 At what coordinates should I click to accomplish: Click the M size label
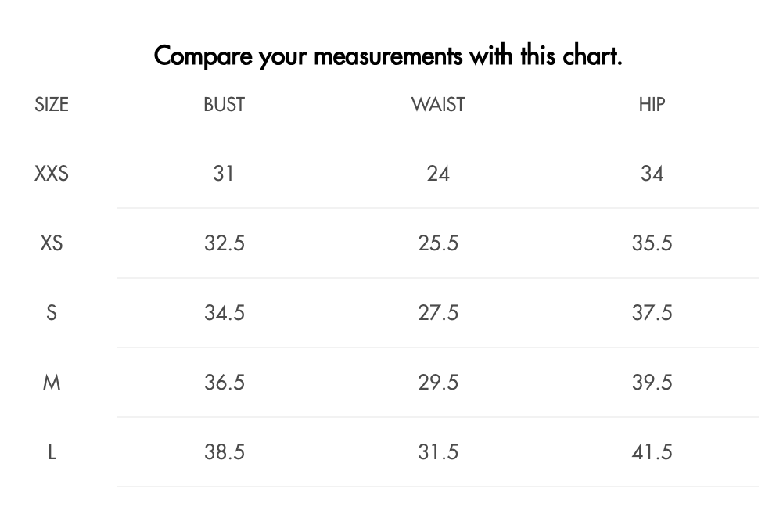pyautogui.click(x=52, y=383)
